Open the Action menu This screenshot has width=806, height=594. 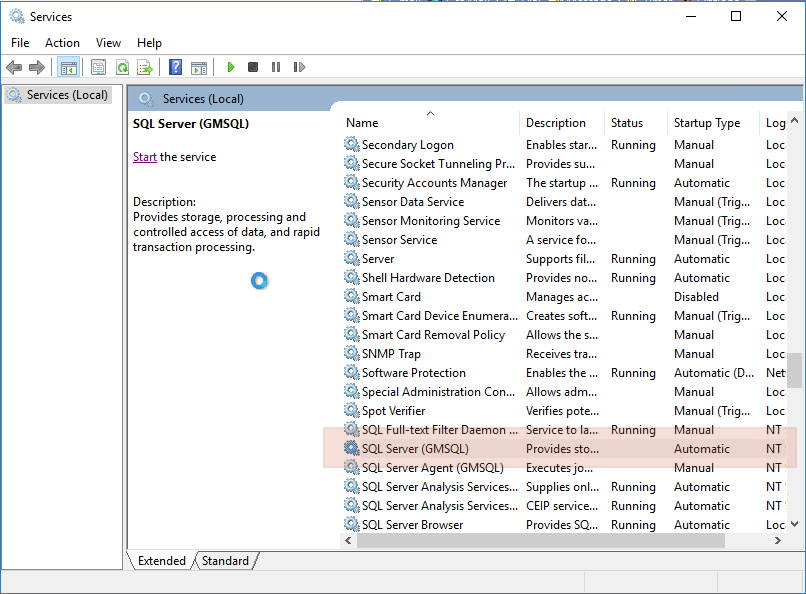[x=62, y=42]
